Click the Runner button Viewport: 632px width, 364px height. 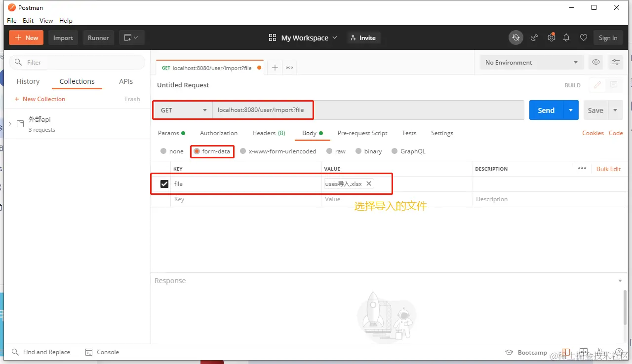click(x=98, y=37)
